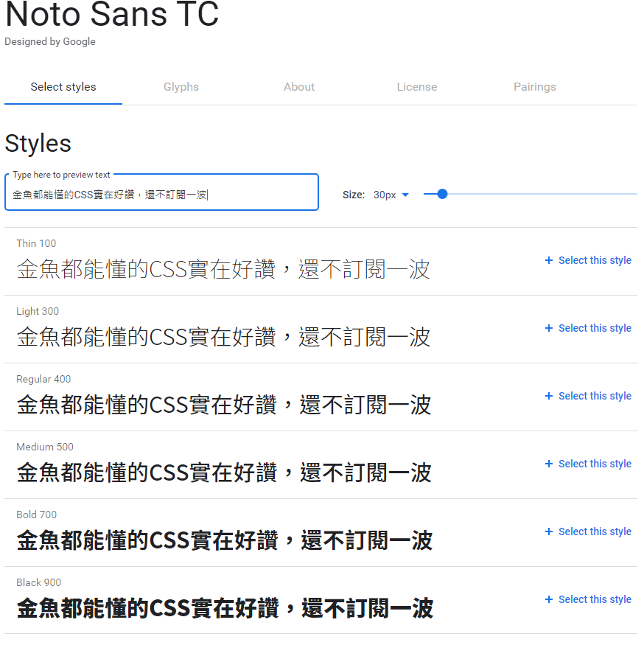This screenshot has width=644, height=645.
Task: Click the plus icon for Thin 100
Action: (549, 260)
